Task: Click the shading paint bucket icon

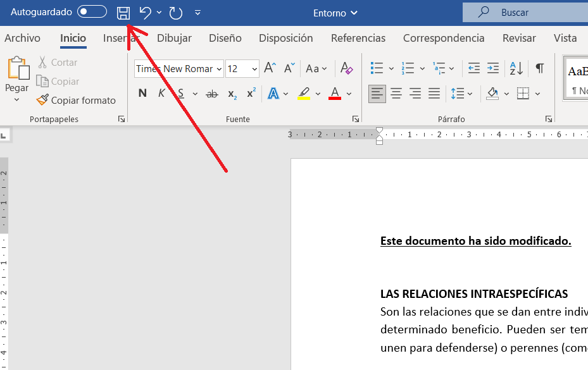Action: [492, 94]
